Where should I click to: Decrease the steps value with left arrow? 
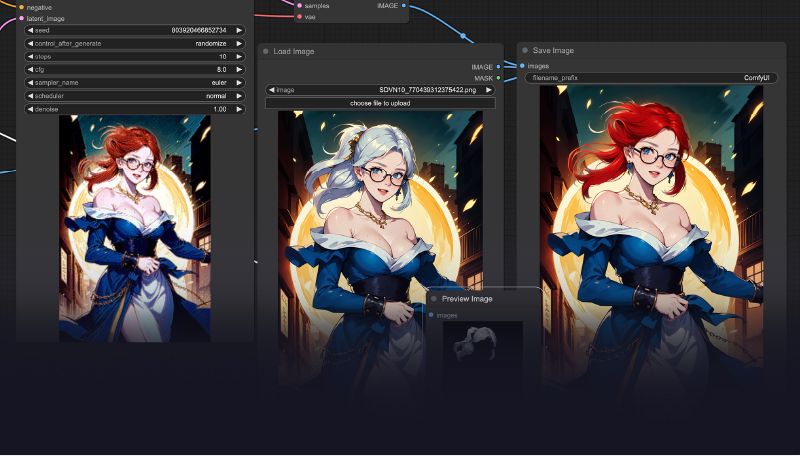click(31, 57)
